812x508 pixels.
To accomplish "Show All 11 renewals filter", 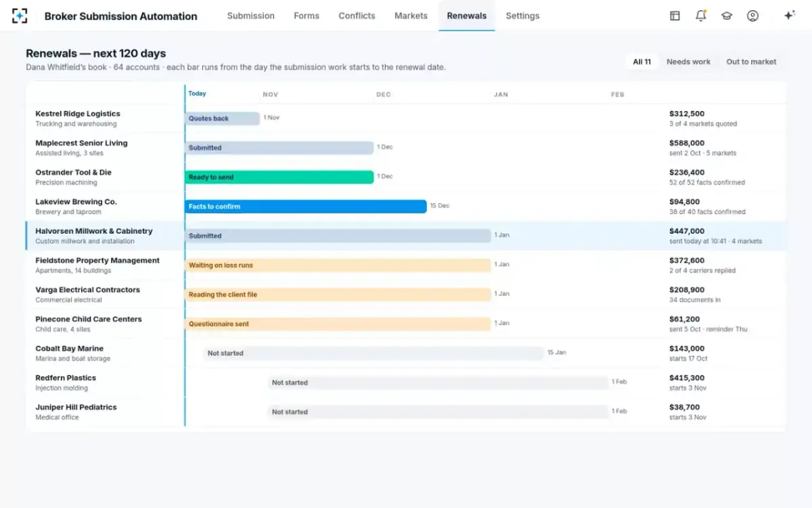I will click(x=641, y=62).
